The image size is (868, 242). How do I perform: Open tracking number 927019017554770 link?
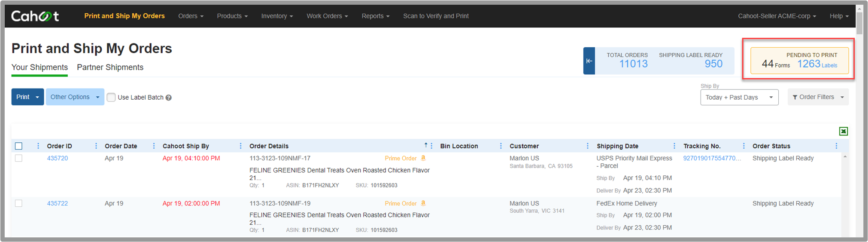[x=712, y=158]
